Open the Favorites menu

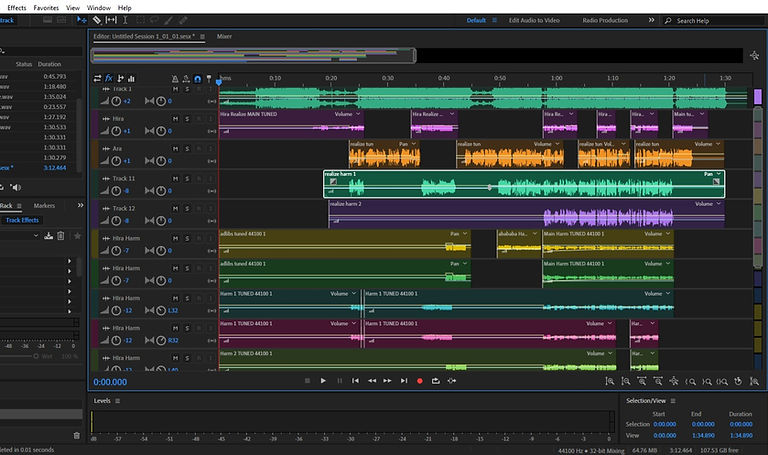tap(46, 8)
